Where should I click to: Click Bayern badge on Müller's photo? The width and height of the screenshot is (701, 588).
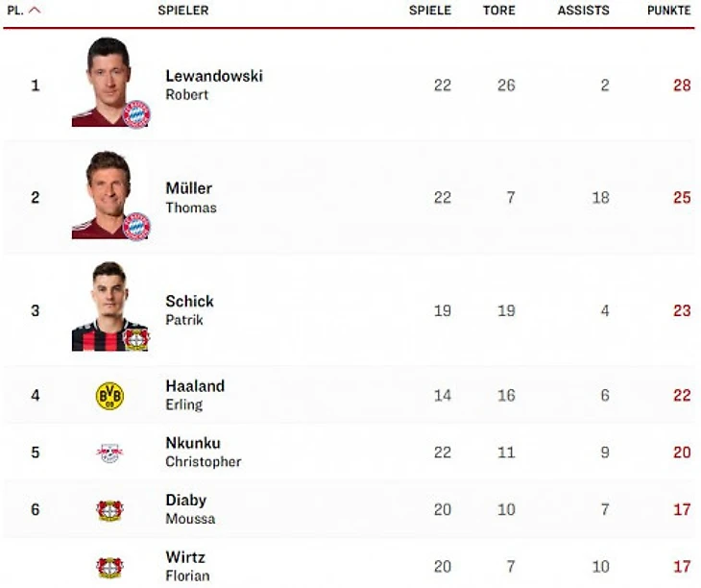[136, 226]
